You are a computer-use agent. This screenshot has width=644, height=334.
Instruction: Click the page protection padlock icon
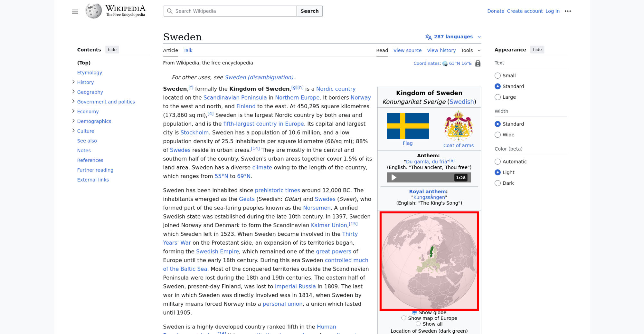point(478,63)
